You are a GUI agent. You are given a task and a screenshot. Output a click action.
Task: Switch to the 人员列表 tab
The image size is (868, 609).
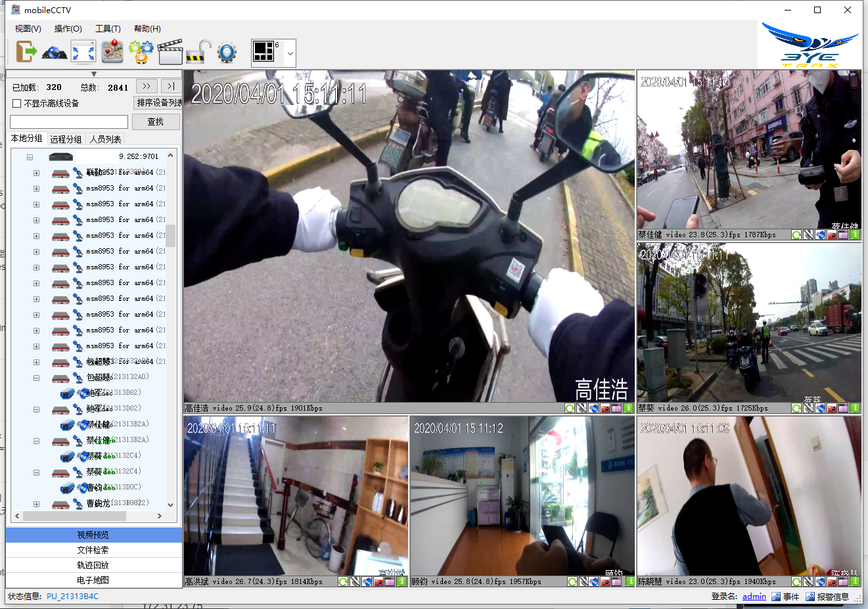click(x=105, y=139)
